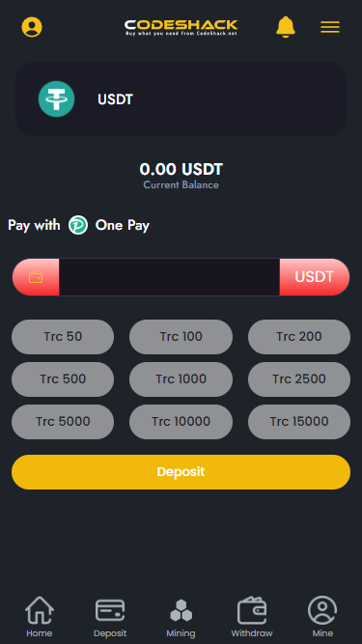Image resolution: width=362 pixels, height=644 pixels.
Task: Pick the Trc 10000 amount
Action: coord(181,422)
